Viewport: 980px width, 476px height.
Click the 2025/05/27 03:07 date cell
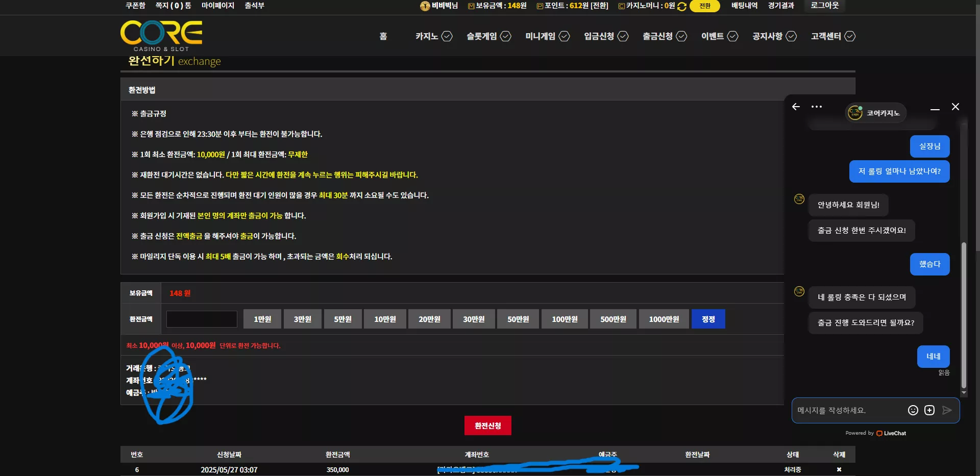pos(229,469)
